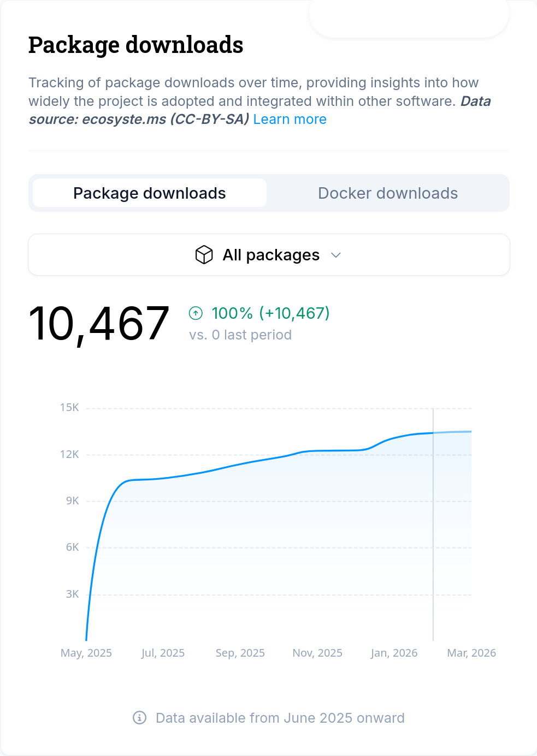
Task: Switch to the Docker downloads tab
Action: (387, 193)
